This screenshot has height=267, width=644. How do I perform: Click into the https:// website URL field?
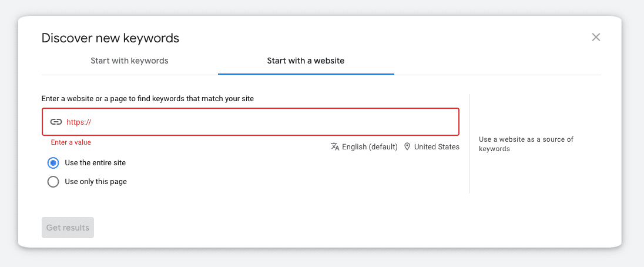[250, 122]
